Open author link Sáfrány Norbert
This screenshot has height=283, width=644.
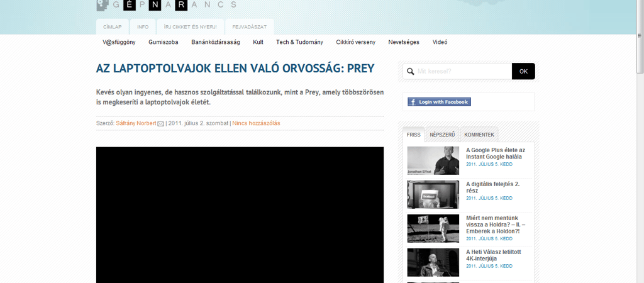(136, 123)
